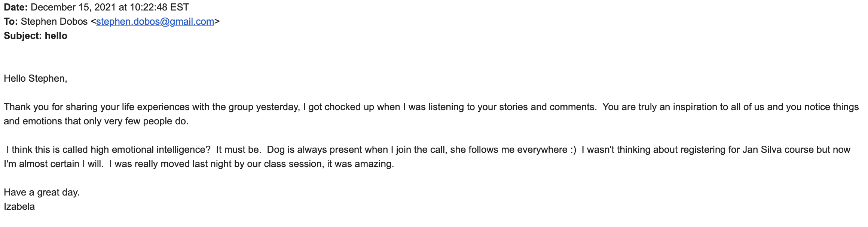
Task: Click the closing line 'Have a great day.'
Action: pyautogui.click(x=42, y=192)
